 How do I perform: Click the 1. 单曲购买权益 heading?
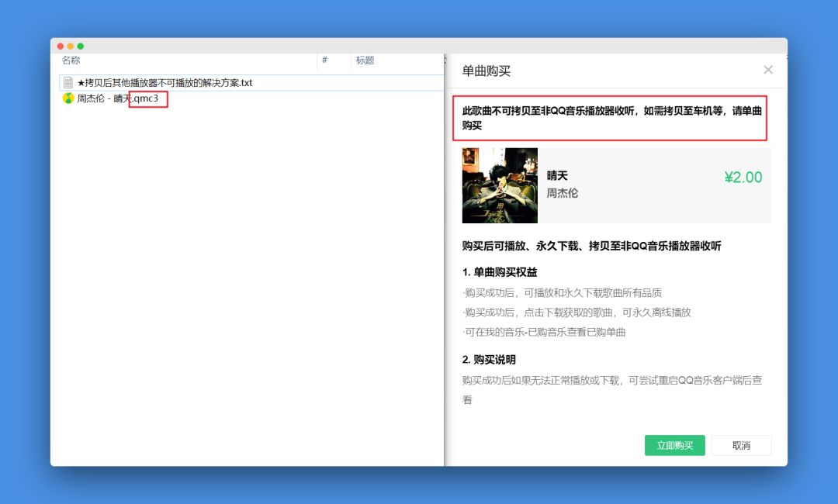pos(500,272)
